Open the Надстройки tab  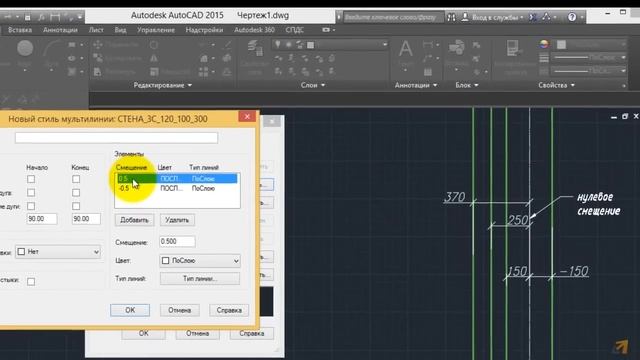tap(204, 30)
